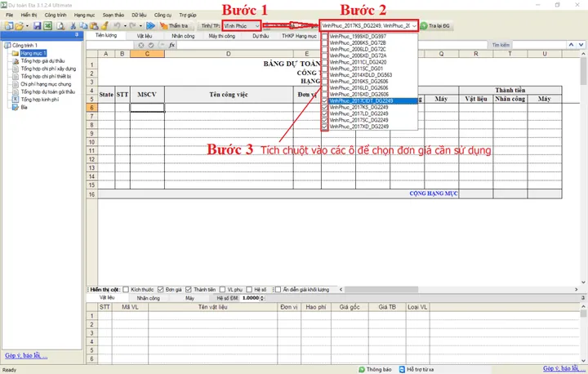Click the Thông báo status bar icon
This screenshot has width=588, height=374.
[x=362, y=369]
